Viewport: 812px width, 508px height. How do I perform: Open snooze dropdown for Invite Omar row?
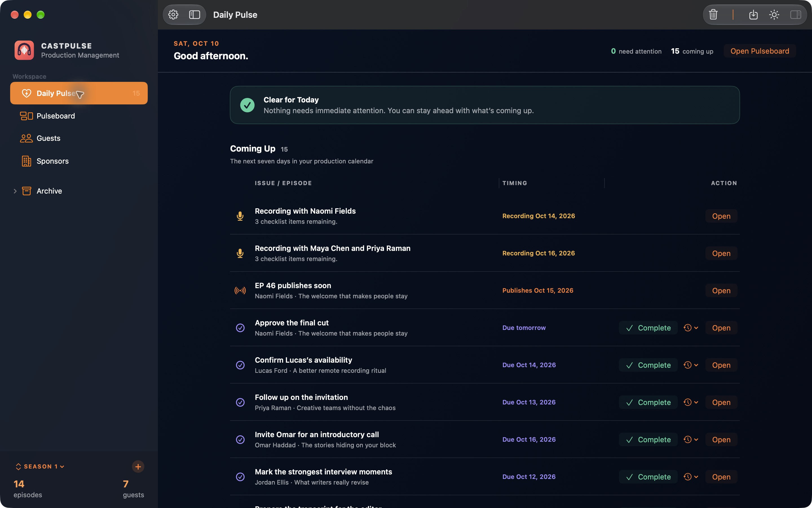point(691,440)
